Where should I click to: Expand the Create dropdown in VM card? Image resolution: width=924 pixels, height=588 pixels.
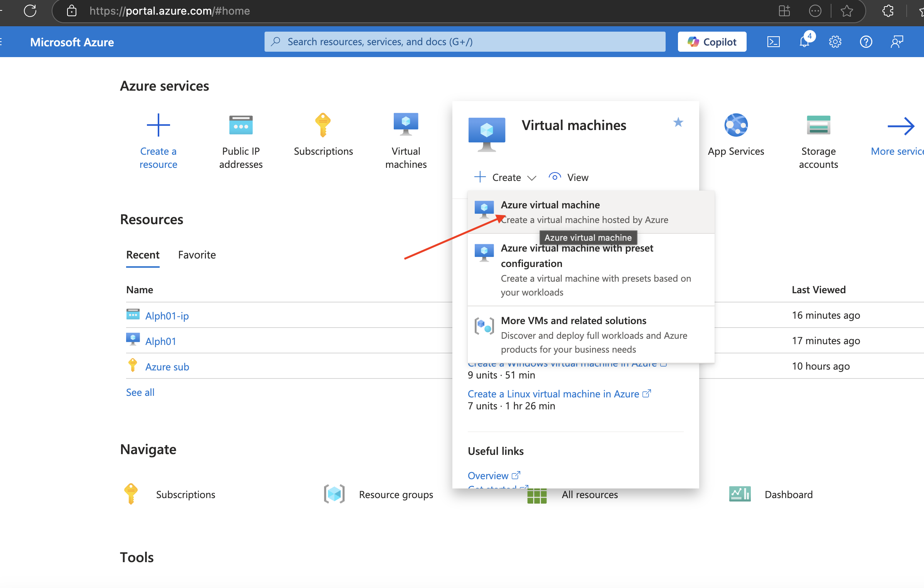pos(506,177)
